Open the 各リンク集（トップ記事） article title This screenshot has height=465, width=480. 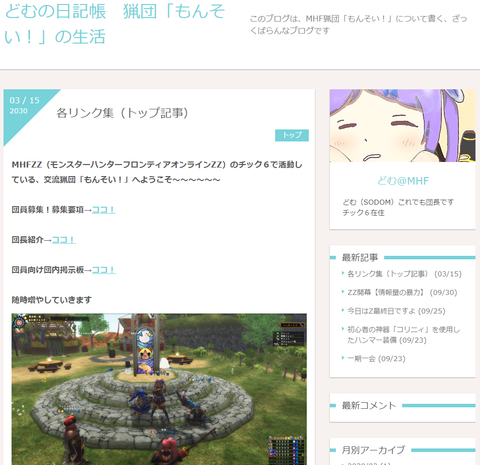click(122, 113)
